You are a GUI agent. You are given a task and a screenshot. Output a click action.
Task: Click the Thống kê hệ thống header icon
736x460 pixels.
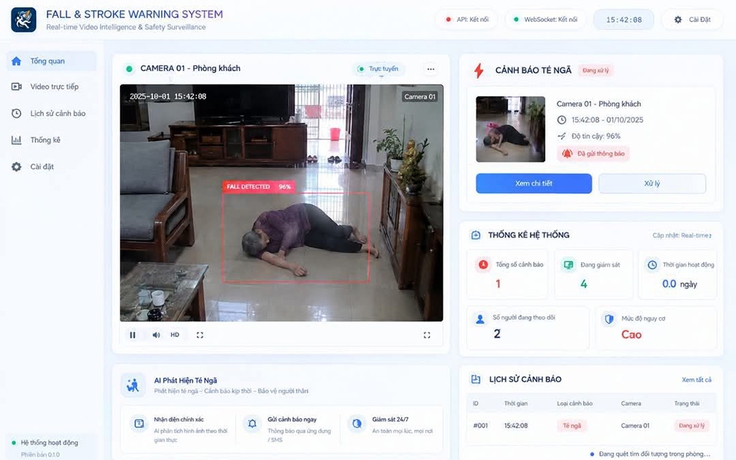point(475,235)
